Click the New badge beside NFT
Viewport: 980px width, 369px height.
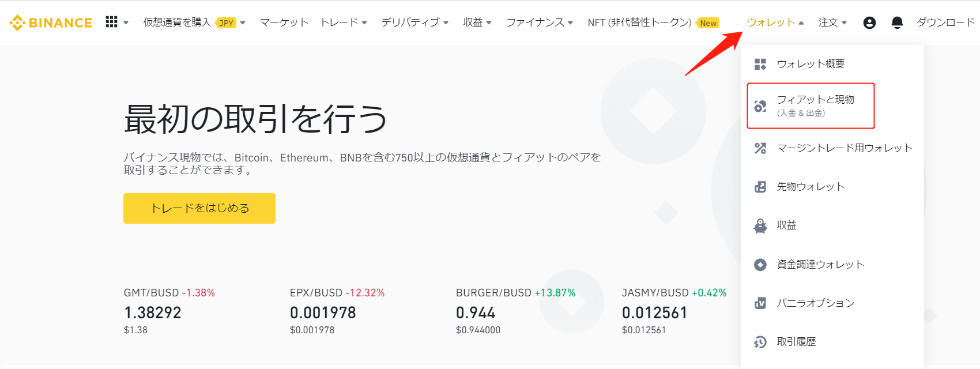pos(708,23)
